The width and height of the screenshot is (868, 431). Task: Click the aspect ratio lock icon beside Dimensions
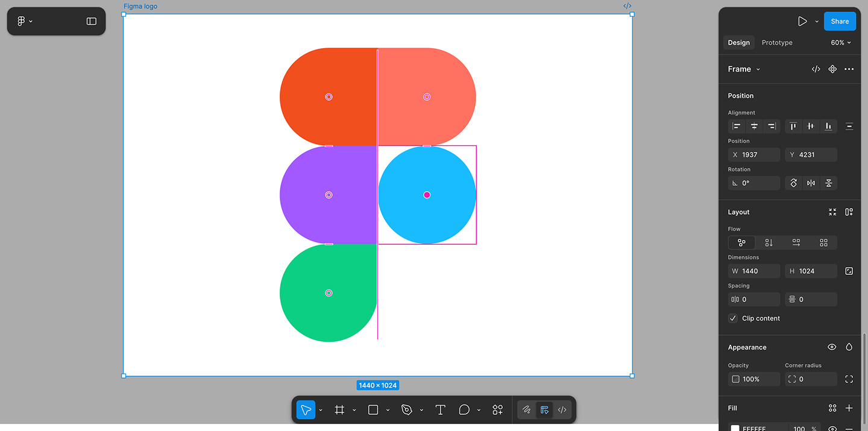click(x=849, y=271)
